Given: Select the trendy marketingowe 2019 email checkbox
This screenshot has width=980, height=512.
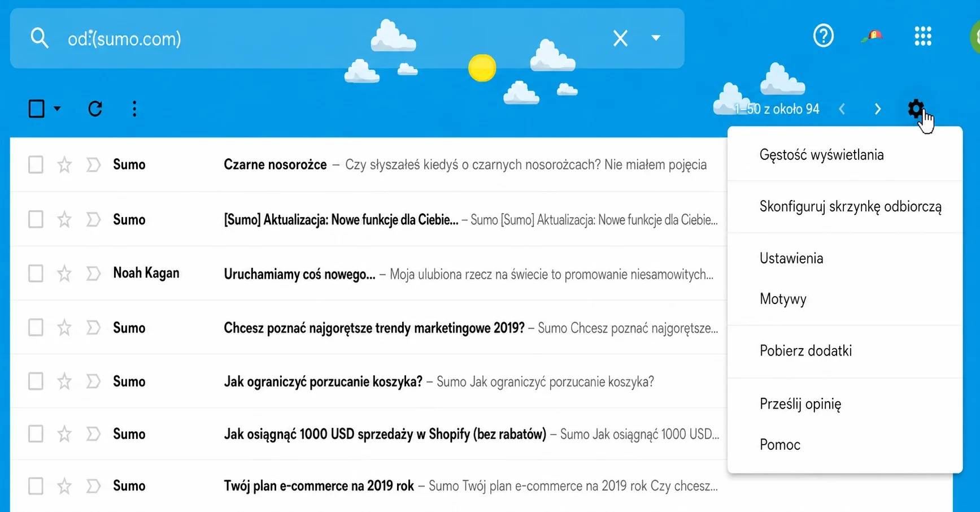Looking at the screenshot, I should tap(36, 327).
